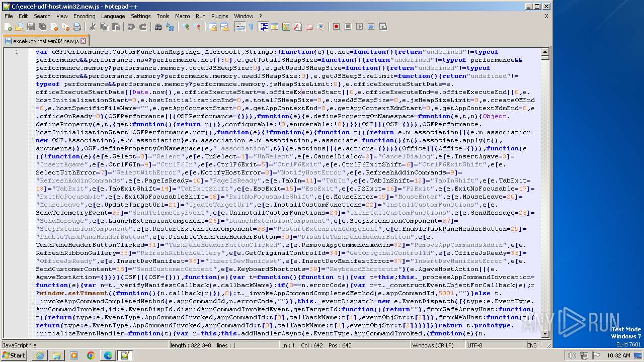This screenshot has width=644, height=362.
Task: Click the Open file toolbar icon
Action: point(19,27)
